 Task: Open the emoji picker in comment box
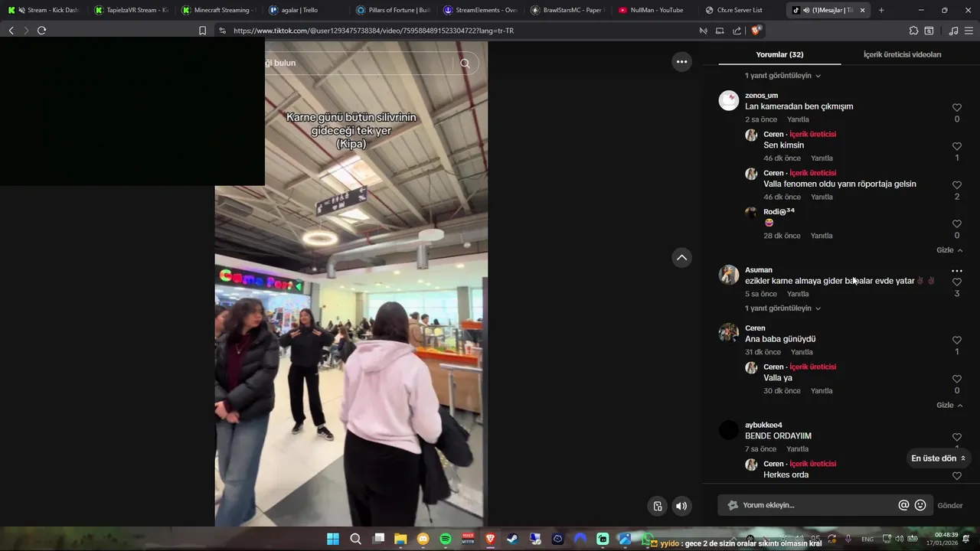click(920, 505)
